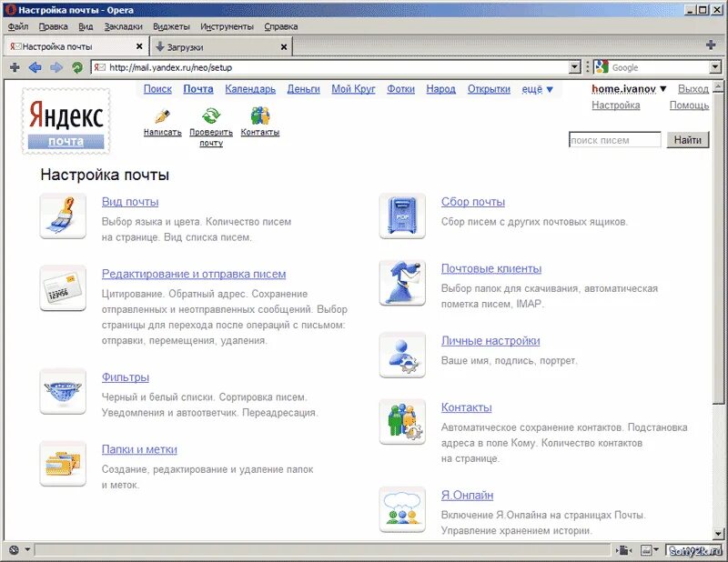The image size is (728, 562).
Task: Click the Yandex Почта logo
Action: coord(66,121)
